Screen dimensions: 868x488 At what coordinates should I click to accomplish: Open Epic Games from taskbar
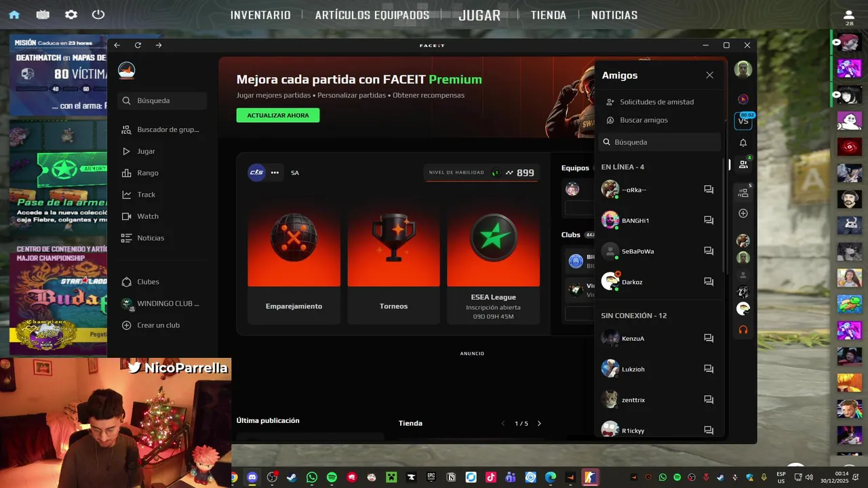[x=431, y=477]
